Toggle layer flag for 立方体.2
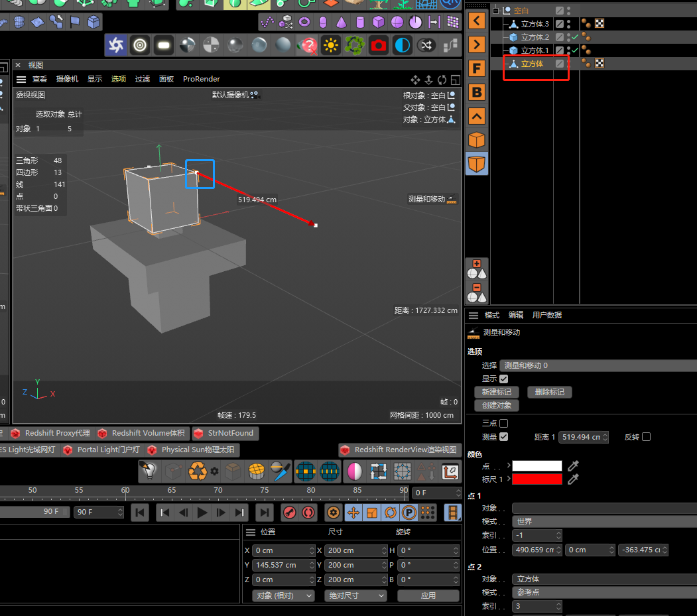697x616 pixels. click(x=560, y=37)
